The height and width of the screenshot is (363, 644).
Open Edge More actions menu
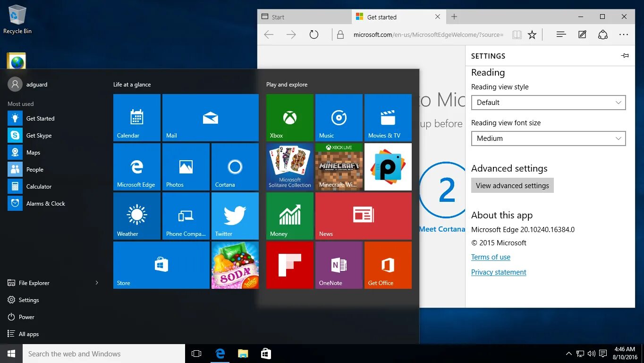click(624, 35)
